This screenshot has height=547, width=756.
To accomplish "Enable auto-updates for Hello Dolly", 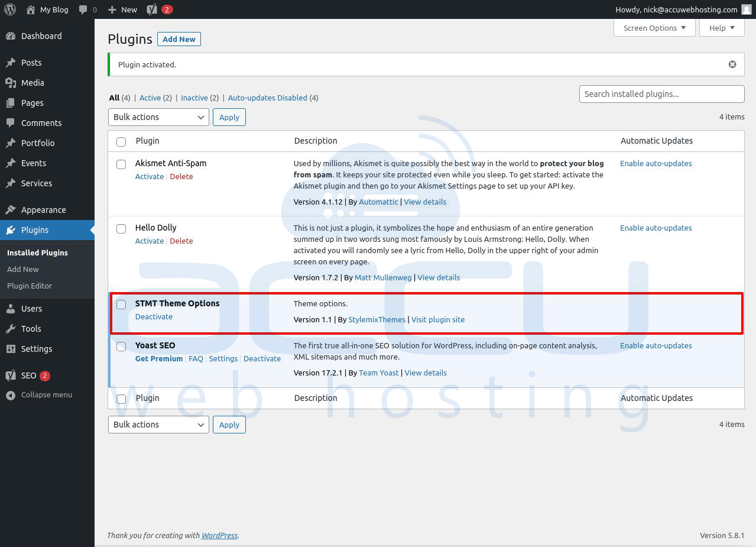I will [656, 228].
